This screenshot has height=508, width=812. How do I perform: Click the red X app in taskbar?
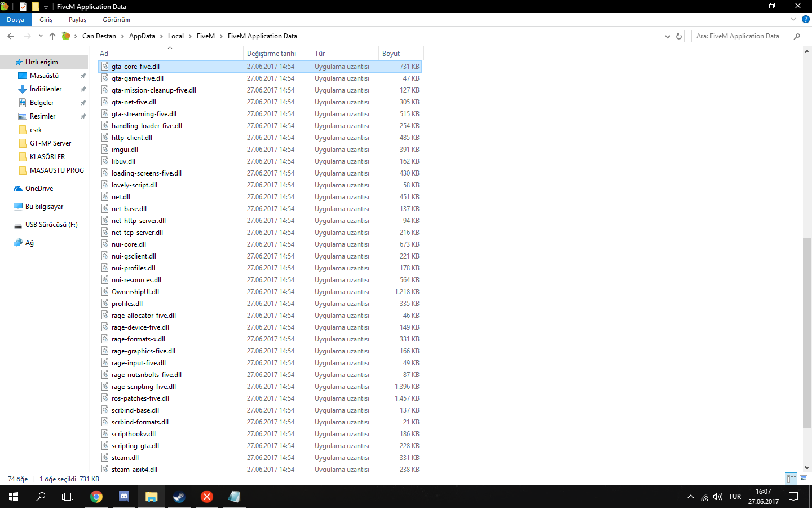207,497
